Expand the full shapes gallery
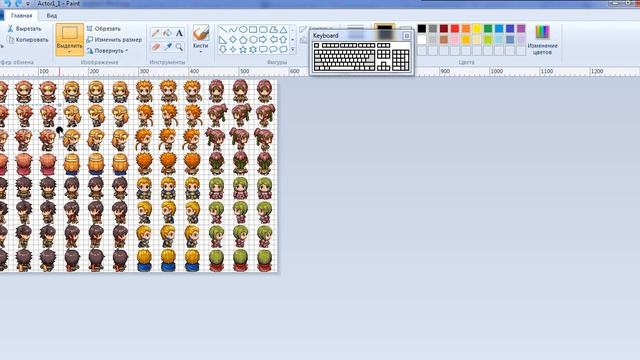Viewport: 640px width, 360px height. click(x=293, y=49)
